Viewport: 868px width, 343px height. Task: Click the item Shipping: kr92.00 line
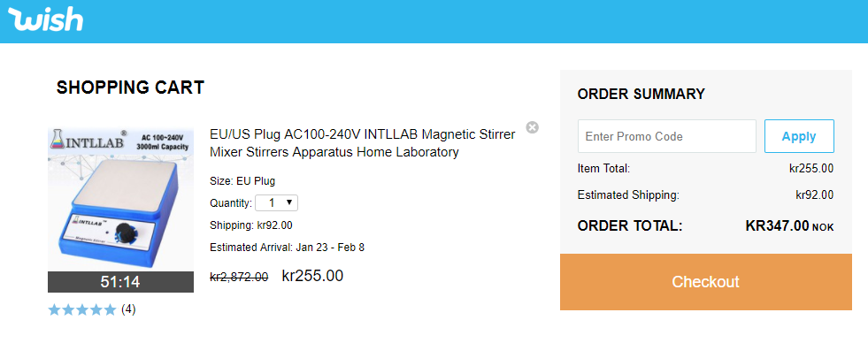tap(251, 225)
